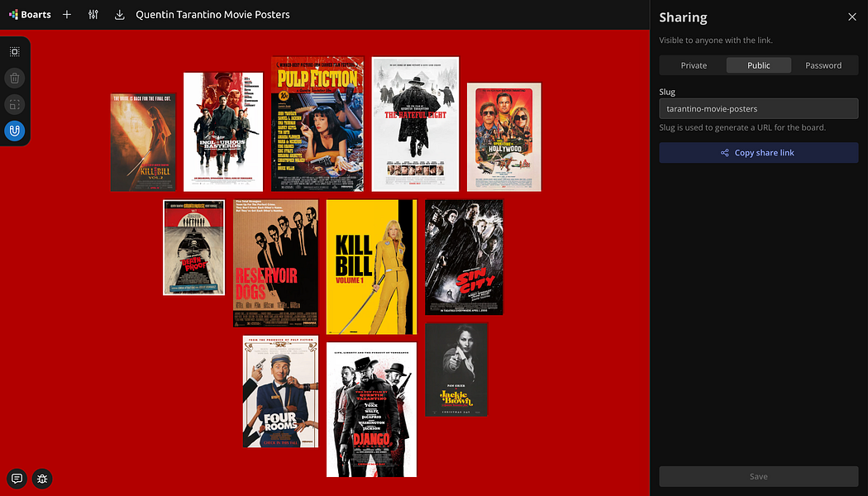
Task: Select the Jackie Brown poster
Action: pyautogui.click(x=456, y=370)
